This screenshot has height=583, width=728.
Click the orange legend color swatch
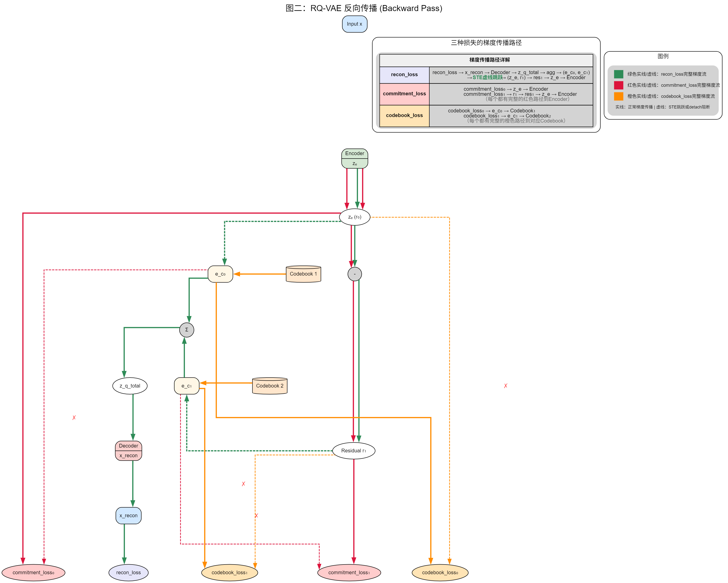618,96
